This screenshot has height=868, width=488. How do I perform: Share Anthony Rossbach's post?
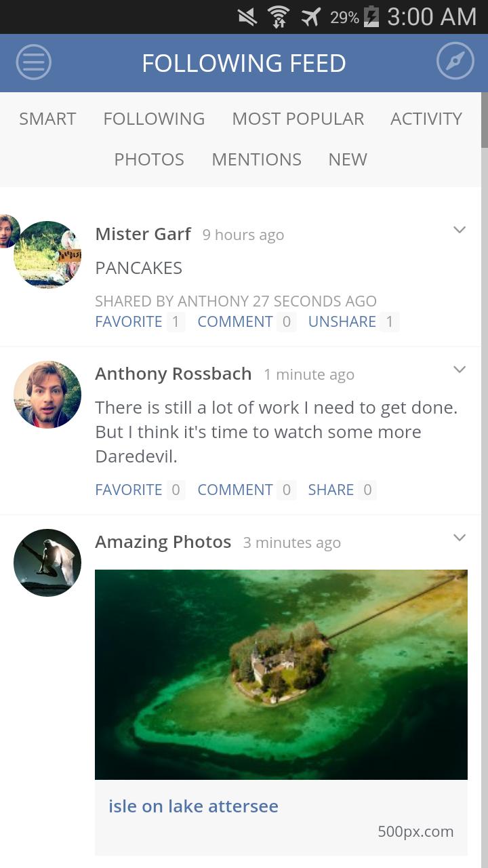tap(331, 489)
